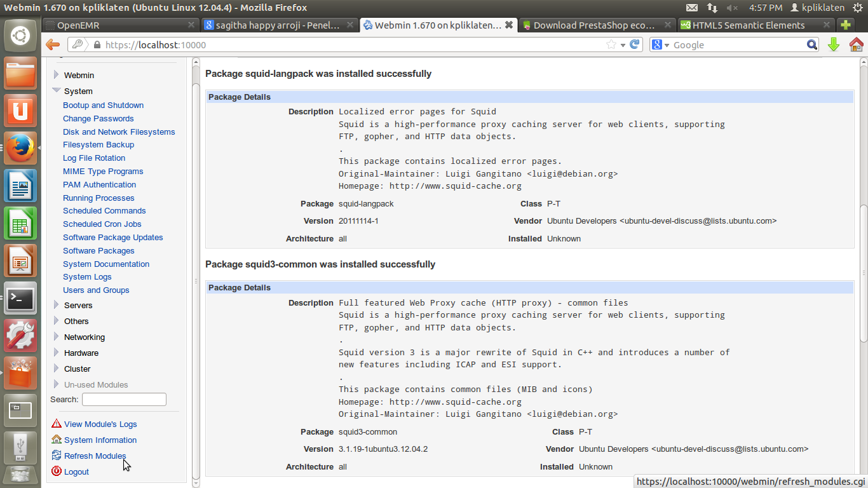This screenshot has height=488, width=868.
Task: Open Disk and Network Filesystems
Action: coord(119,132)
